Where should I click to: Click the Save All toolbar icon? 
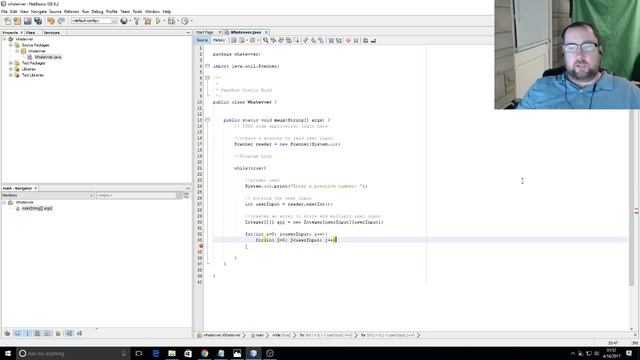tap(38, 21)
